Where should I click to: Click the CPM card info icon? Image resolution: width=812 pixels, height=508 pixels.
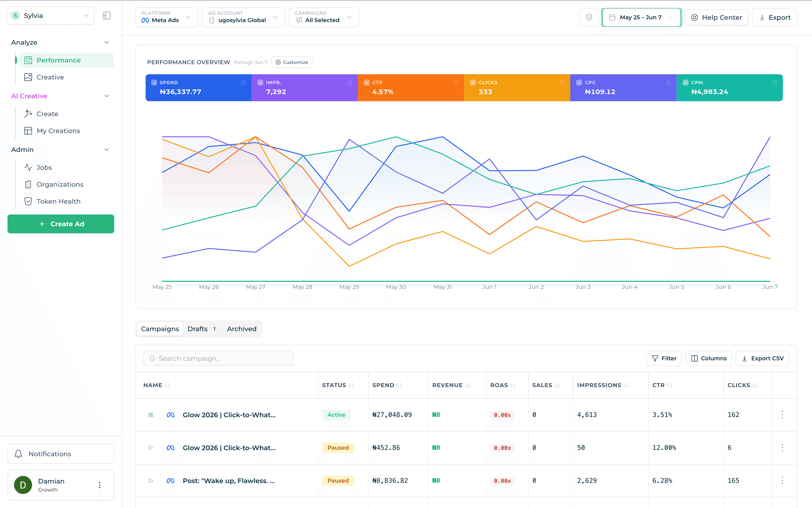pyautogui.click(x=775, y=83)
